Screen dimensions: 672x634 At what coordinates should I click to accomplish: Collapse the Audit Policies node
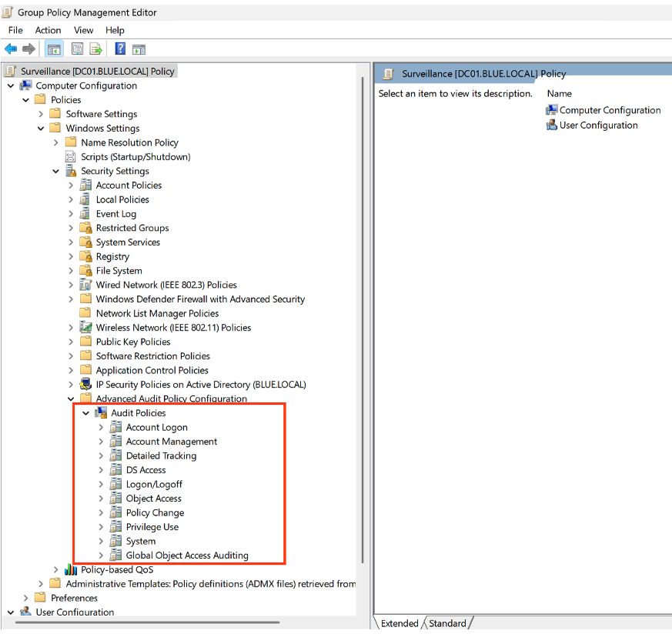(86, 413)
